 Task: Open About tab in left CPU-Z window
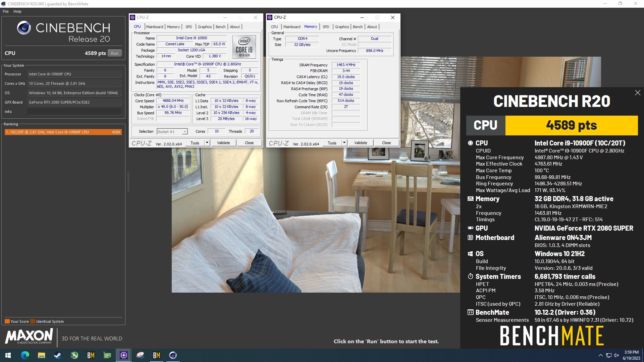click(x=235, y=27)
